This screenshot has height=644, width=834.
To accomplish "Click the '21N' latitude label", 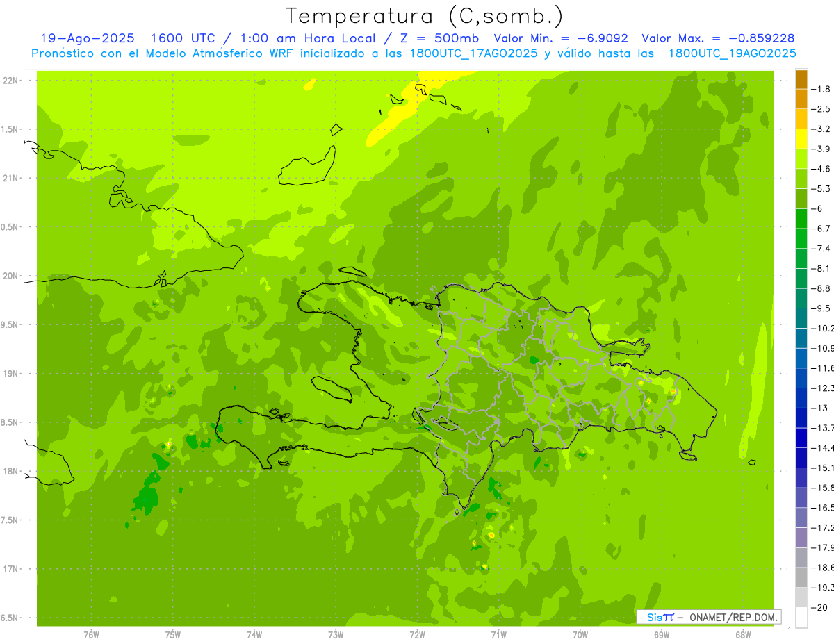I will [12, 178].
